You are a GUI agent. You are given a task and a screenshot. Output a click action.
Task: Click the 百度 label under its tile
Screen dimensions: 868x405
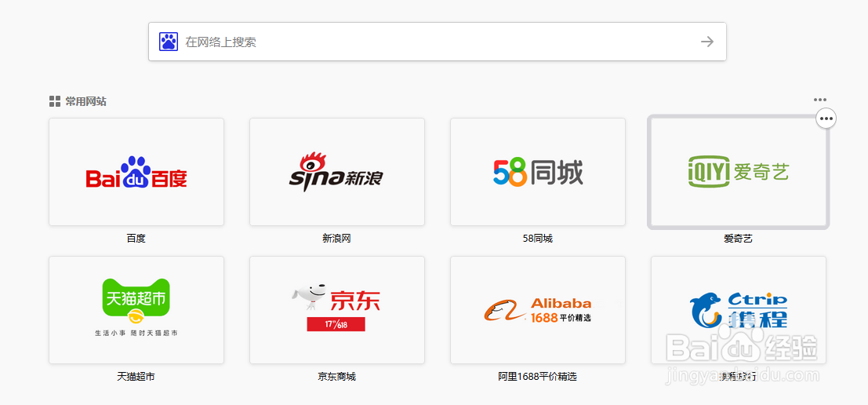pos(136,239)
